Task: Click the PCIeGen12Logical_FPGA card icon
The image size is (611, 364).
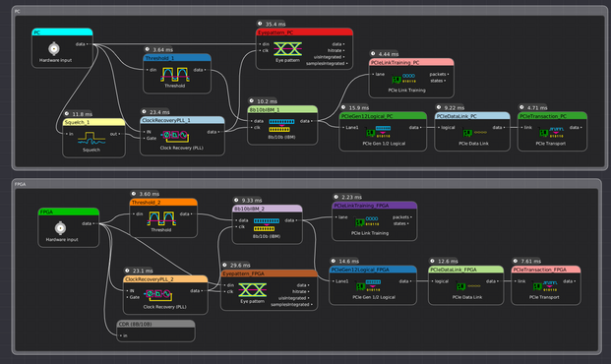Action: pyautogui.click(x=369, y=285)
